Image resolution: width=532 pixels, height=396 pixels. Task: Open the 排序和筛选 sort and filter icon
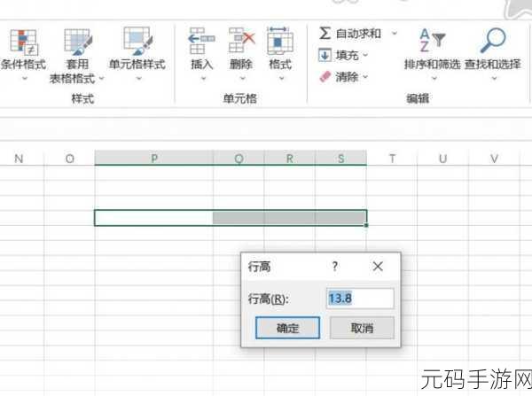(x=432, y=41)
